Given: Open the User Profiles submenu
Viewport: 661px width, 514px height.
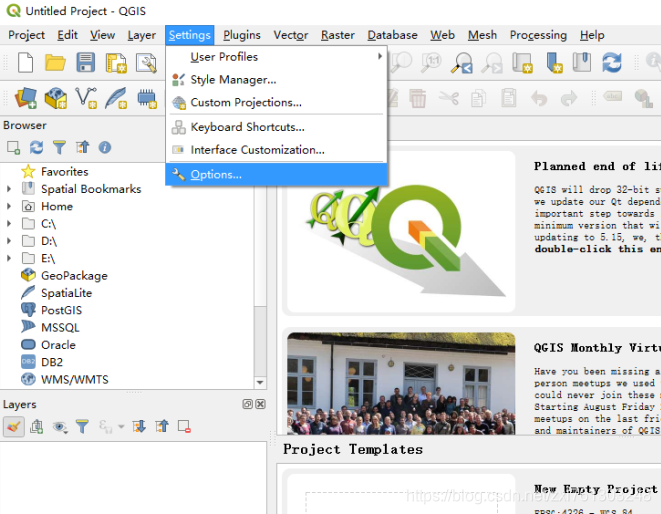Looking at the screenshot, I should 277,57.
